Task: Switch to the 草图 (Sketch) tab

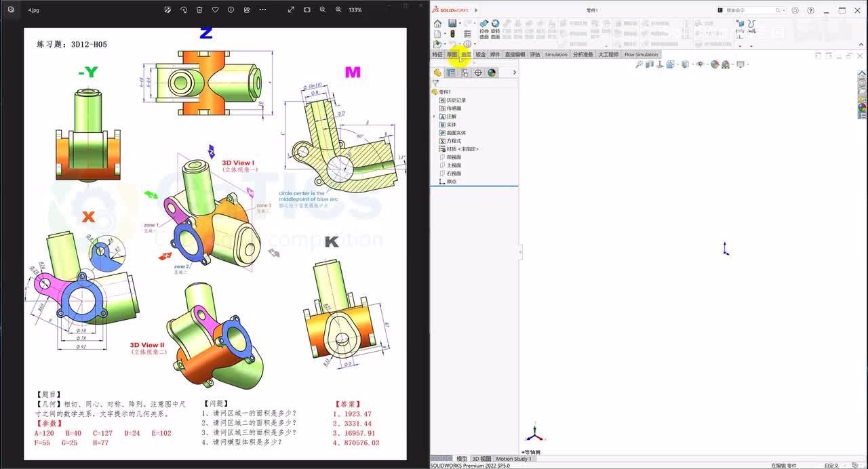Action: [x=452, y=54]
